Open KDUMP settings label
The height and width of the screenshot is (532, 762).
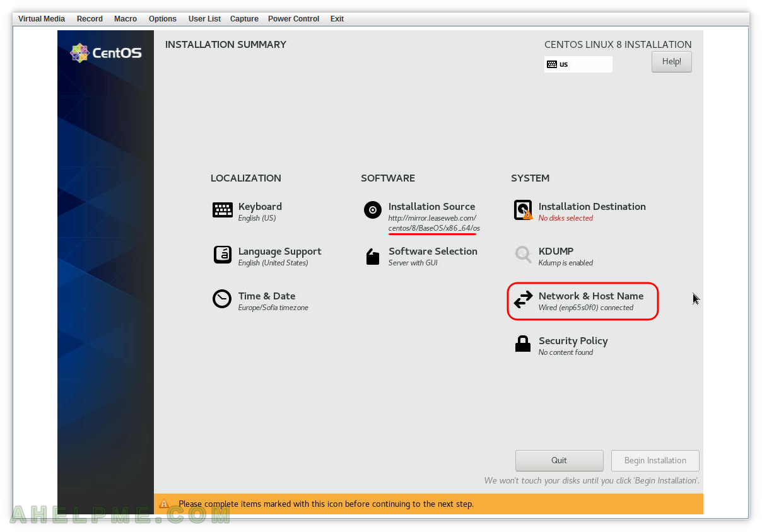pos(556,252)
